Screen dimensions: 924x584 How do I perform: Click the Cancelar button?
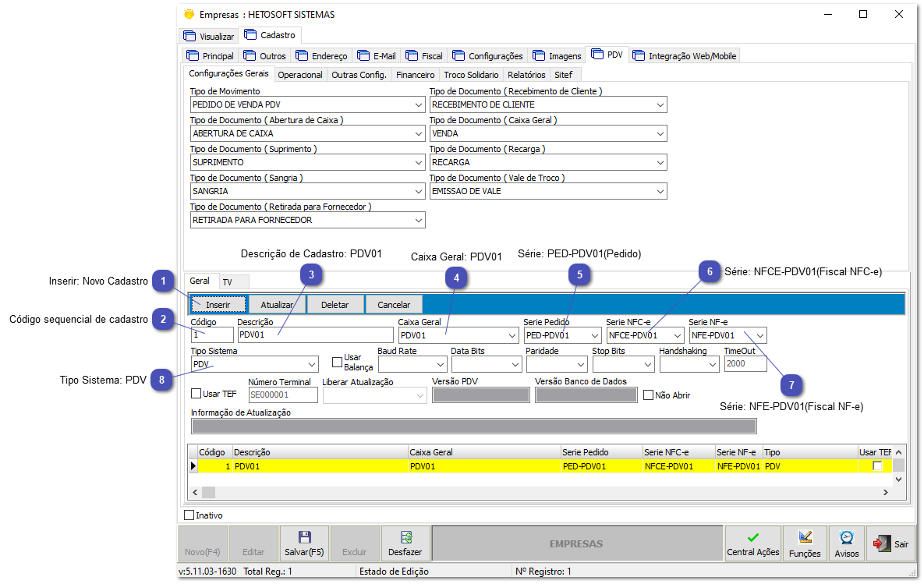[394, 304]
